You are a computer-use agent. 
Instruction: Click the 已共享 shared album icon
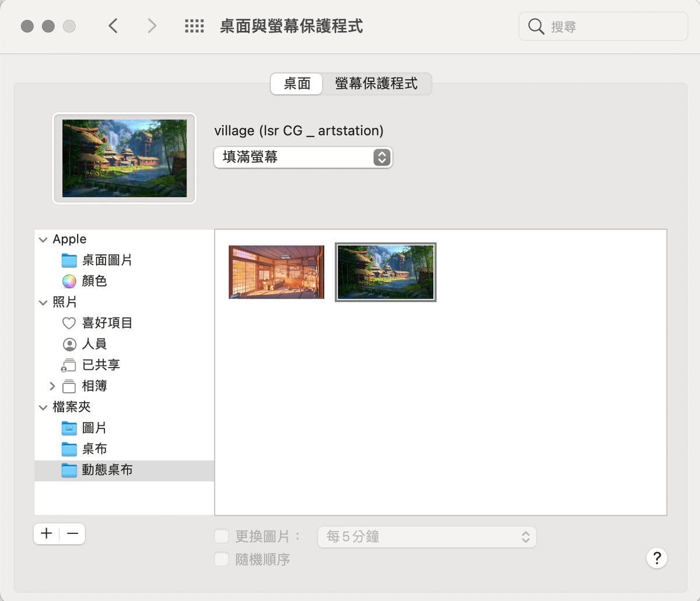pos(69,365)
